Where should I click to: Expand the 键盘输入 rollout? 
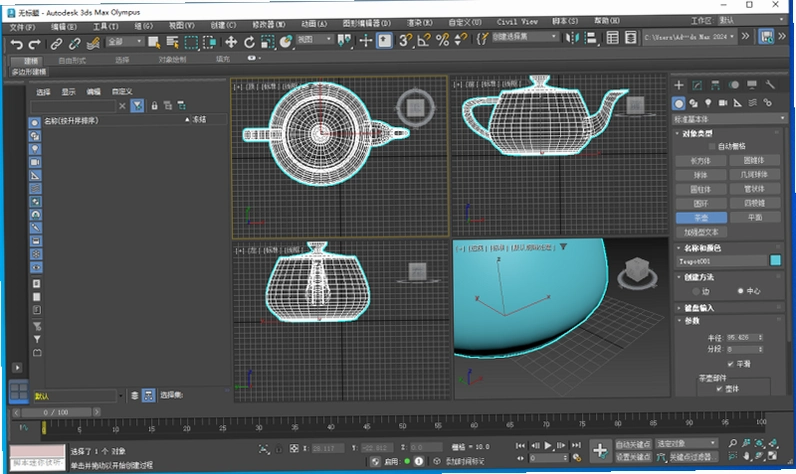pyautogui.click(x=698, y=308)
